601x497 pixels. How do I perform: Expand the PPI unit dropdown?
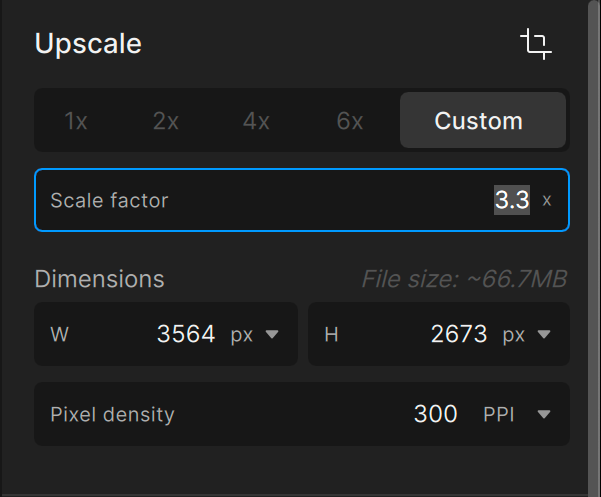[x=517, y=414]
